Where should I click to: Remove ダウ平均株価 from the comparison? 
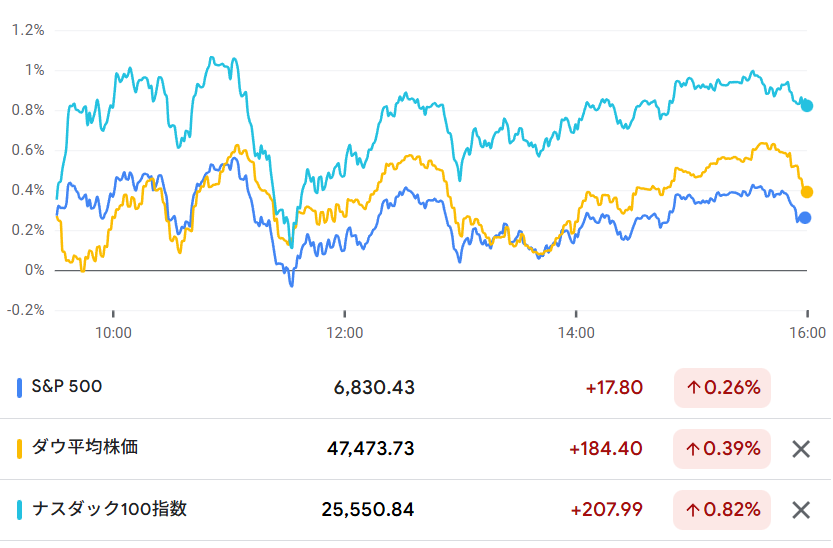coord(800,449)
